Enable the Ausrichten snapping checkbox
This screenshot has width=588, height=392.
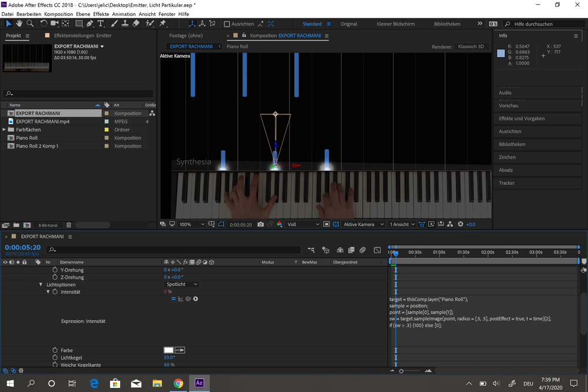227,24
